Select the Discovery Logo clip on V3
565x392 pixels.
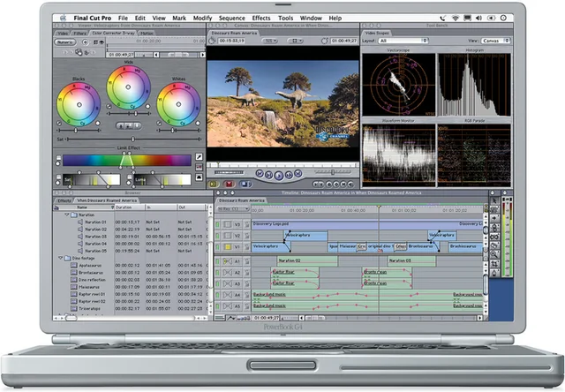(367, 224)
